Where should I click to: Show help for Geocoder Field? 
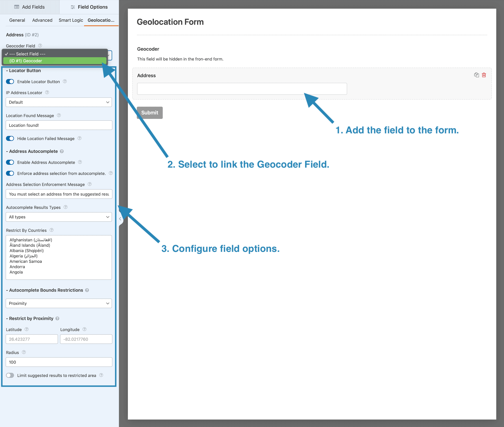pyautogui.click(x=40, y=46)
